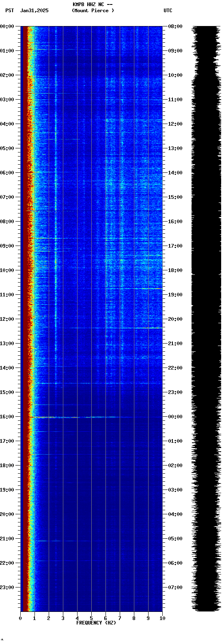Screen dimensions: 224x644
Task: Click the UTC '09:00' time label
Action: 175,51
